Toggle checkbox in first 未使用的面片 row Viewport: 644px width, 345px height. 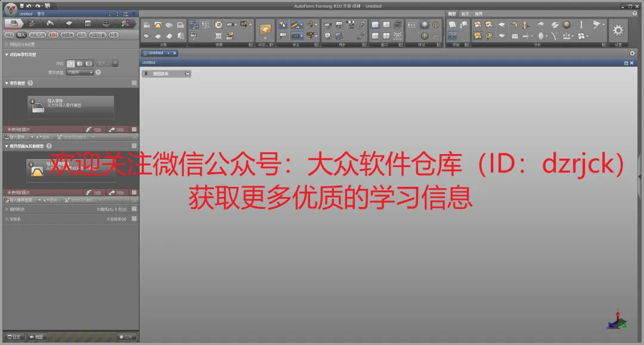(134, 129)
